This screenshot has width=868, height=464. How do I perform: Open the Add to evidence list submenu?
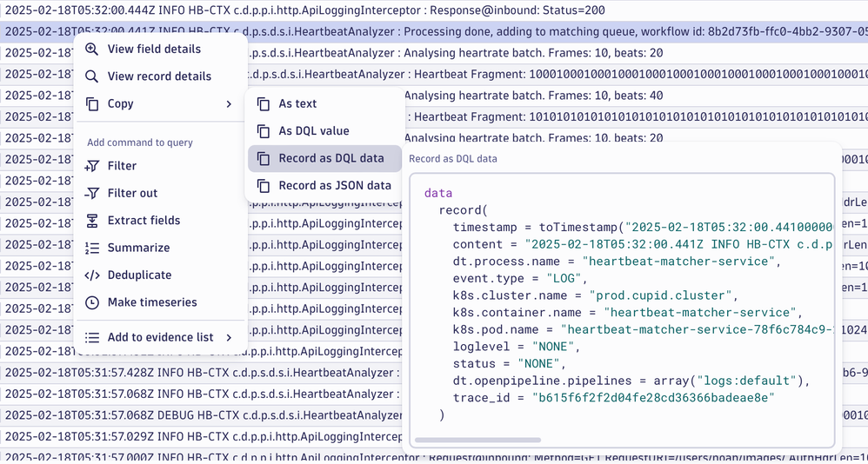click(x=160, y=337)
